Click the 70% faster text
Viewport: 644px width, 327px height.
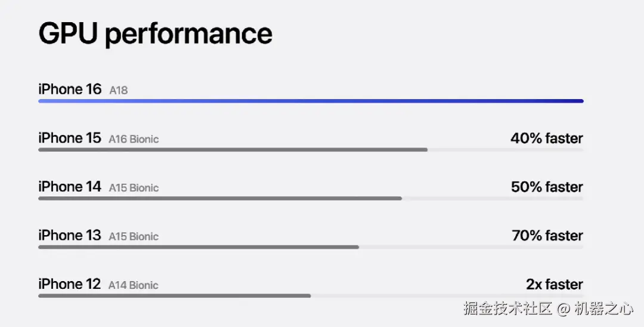tap(547, 236)
